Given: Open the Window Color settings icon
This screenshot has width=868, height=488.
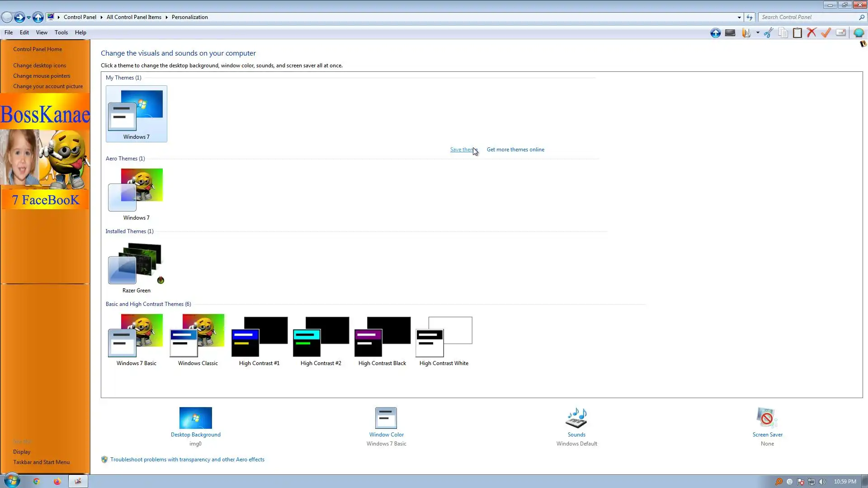Looking at the screenshot, I should 386,418.
